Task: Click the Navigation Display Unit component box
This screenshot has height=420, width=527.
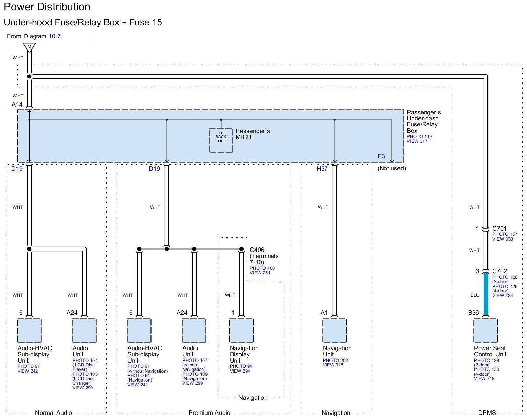Action: 241,331
